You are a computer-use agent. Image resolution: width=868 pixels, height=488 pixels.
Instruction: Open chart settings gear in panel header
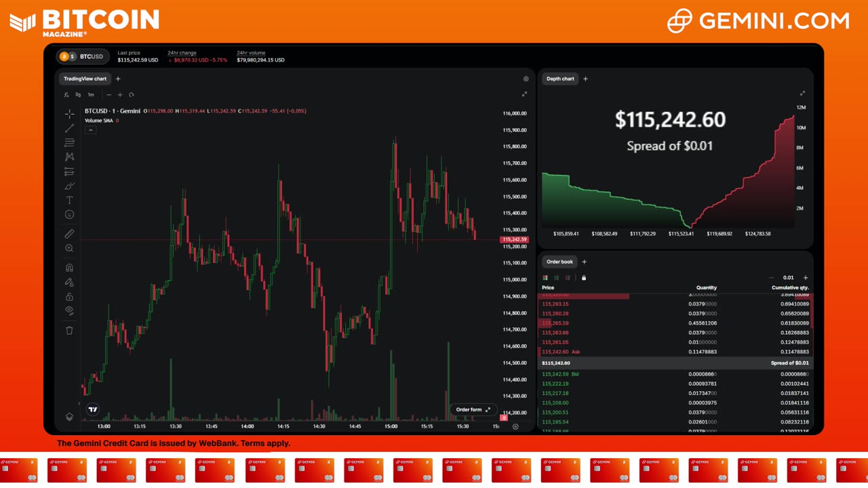tap(526, 79)
